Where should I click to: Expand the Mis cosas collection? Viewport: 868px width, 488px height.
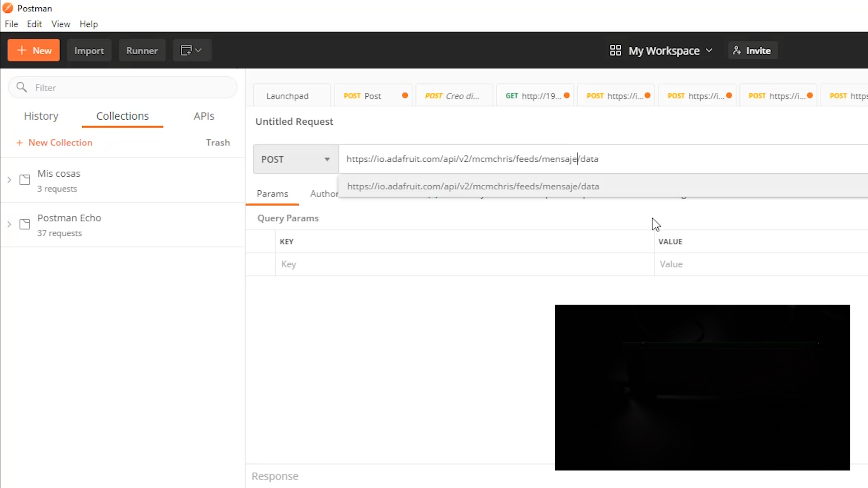pos(9,181)
